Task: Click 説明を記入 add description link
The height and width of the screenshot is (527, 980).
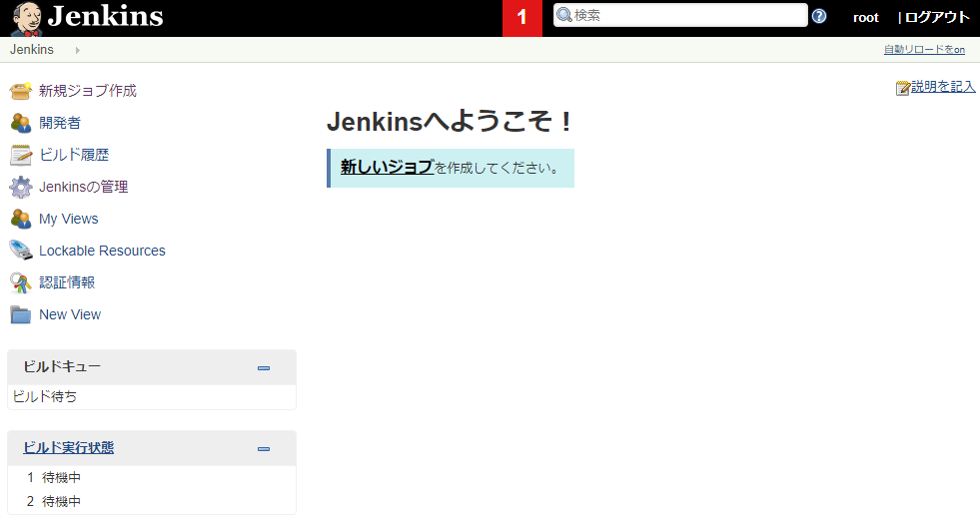Action: coord(943,87)
